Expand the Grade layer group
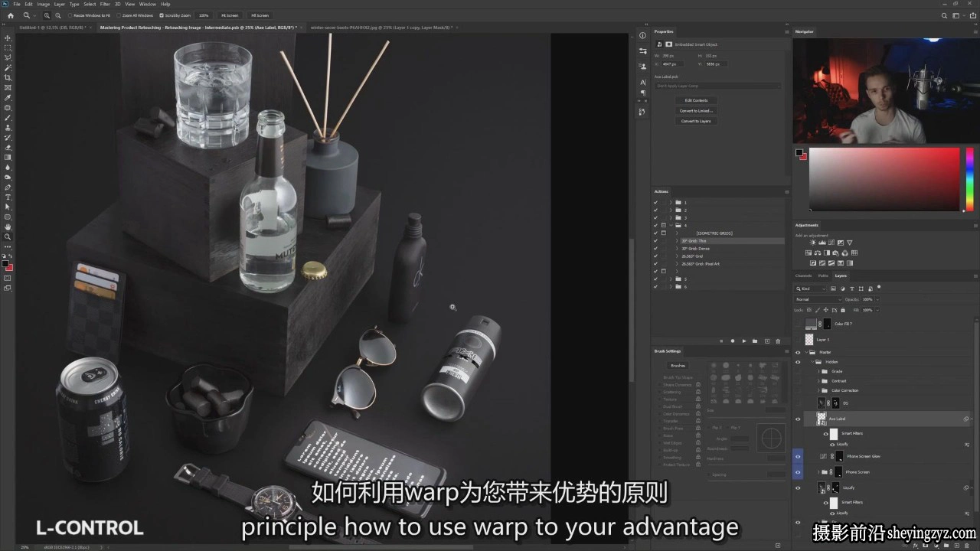Viewport: 980px width, 551px height. 820,371
